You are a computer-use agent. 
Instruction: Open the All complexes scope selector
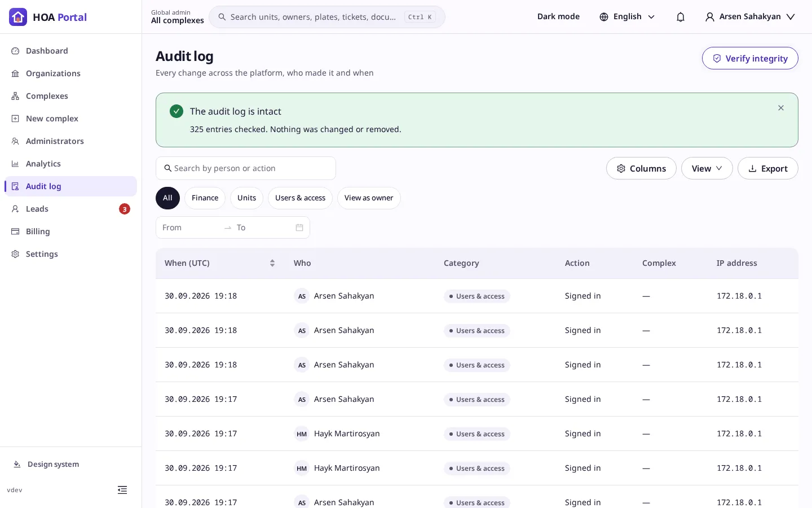tap(178, 17)
